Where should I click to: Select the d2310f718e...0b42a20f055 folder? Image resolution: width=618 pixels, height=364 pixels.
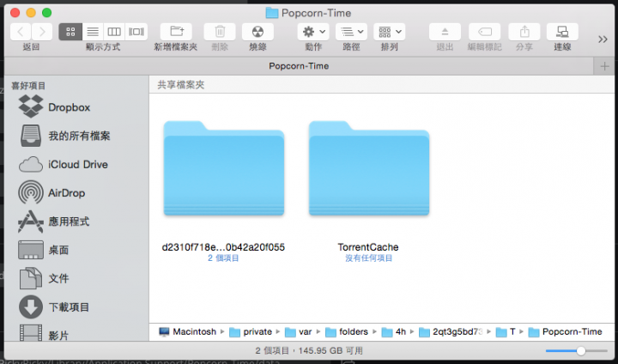pos(224,168)
